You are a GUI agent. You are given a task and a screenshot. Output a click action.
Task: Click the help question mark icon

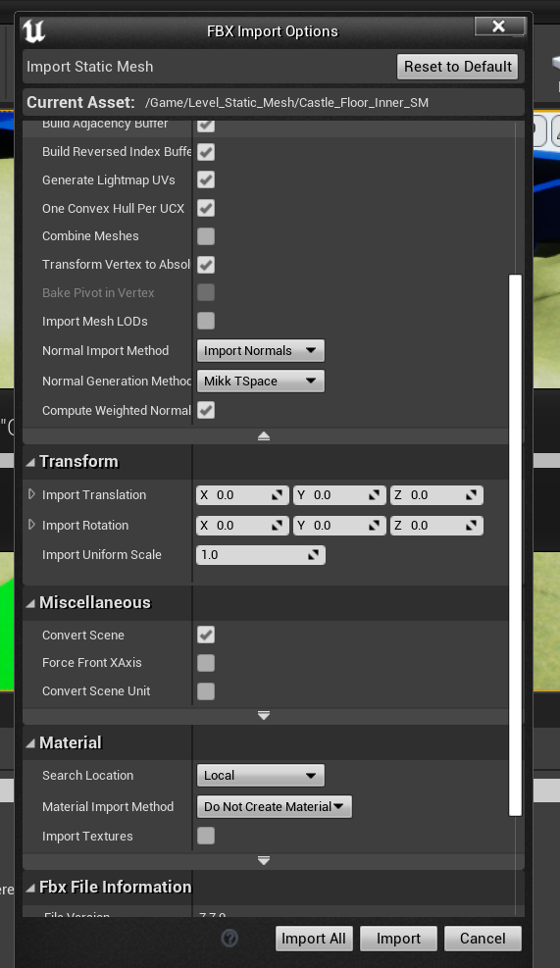(x=229, y=939)
